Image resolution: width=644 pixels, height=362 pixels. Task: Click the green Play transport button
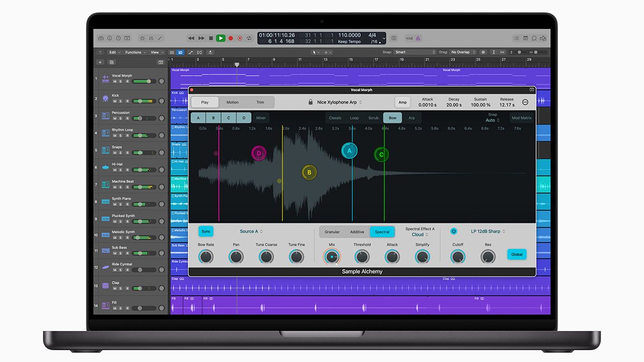[x=221, y=38]
